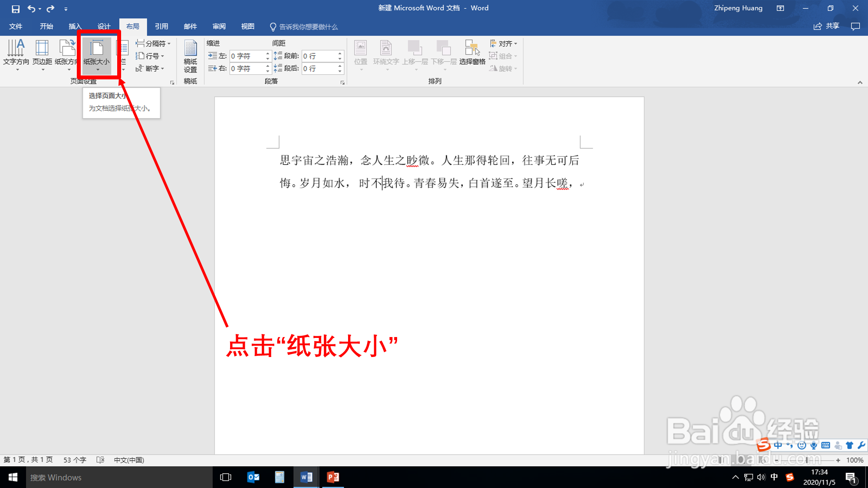868x488 pixels.
Task: Click the left indent (左) value field
Action: (247, 56)
